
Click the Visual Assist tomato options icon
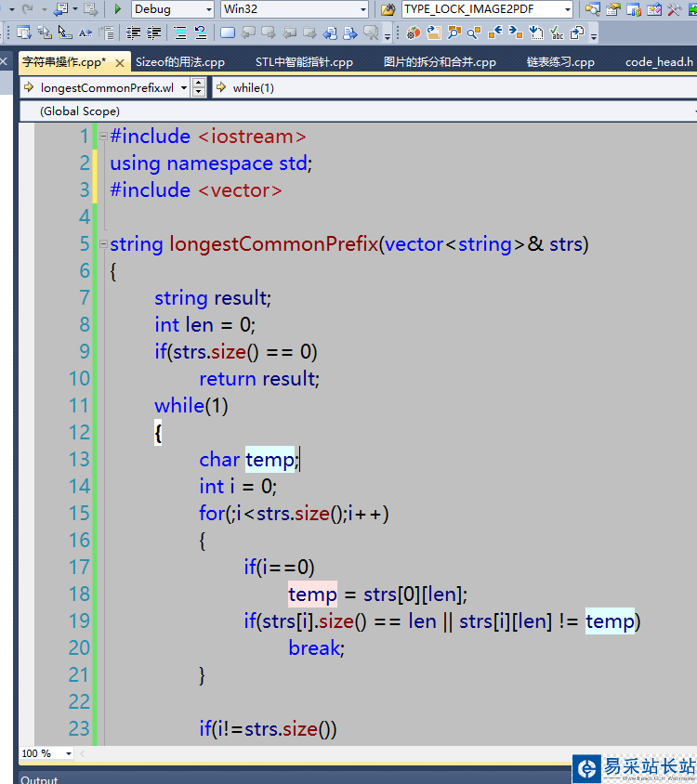414,33
